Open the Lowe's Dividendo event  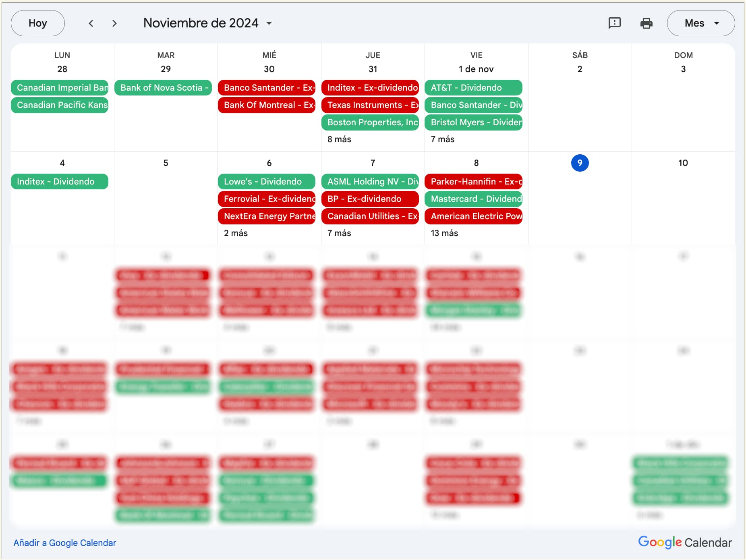coord(267,181)
